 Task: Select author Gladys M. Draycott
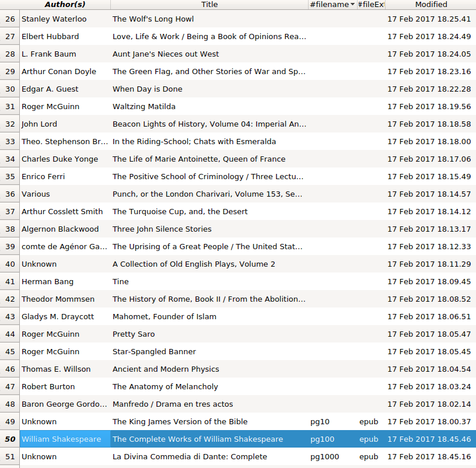click(x=58, y=317)
